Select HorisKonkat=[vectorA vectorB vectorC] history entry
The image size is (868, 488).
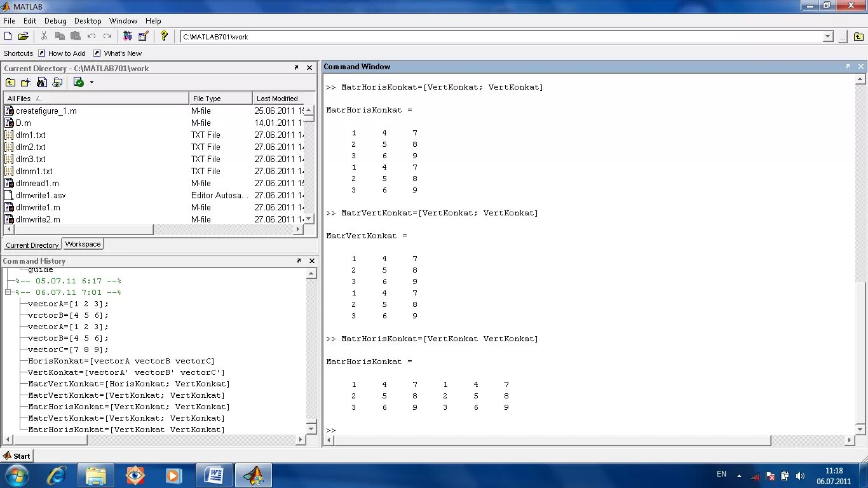121,361
